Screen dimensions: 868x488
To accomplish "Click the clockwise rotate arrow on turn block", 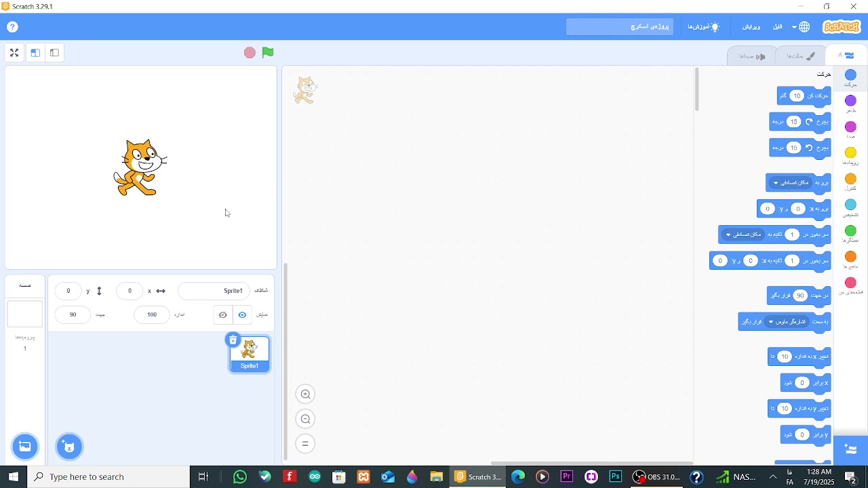I will click(x=809, y=122).
